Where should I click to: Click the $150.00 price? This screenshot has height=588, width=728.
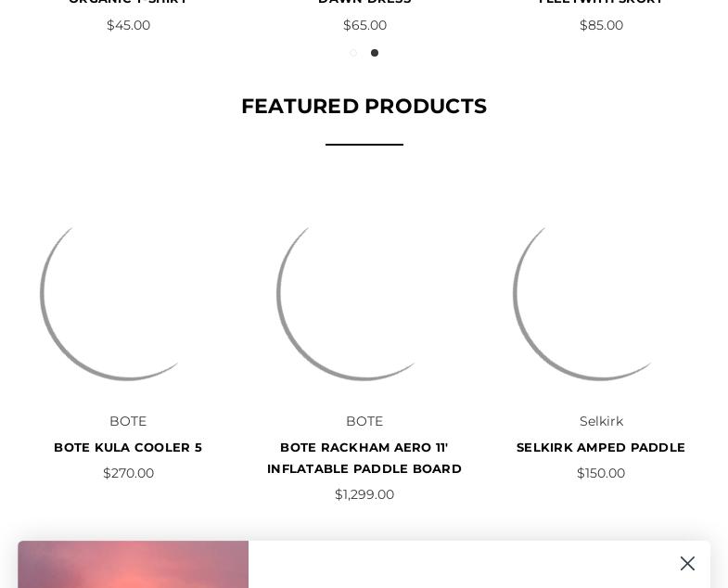coord(601,473)
